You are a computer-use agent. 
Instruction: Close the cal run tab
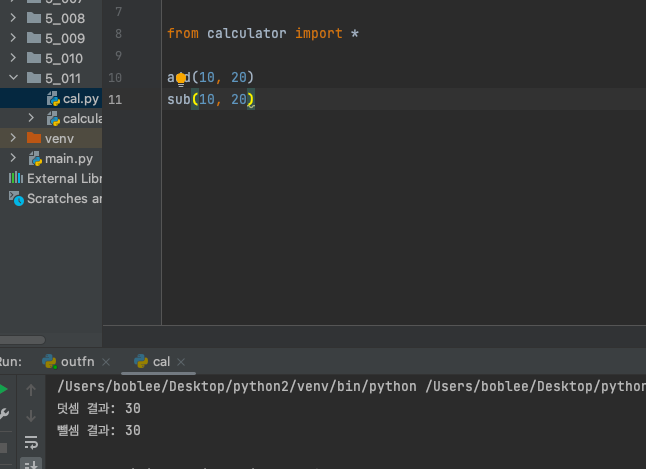[181, 362]
